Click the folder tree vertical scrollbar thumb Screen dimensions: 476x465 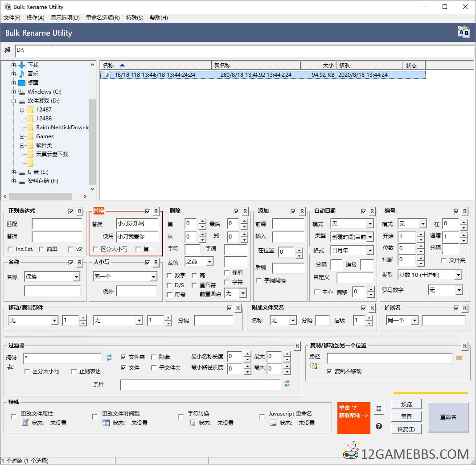92,141
